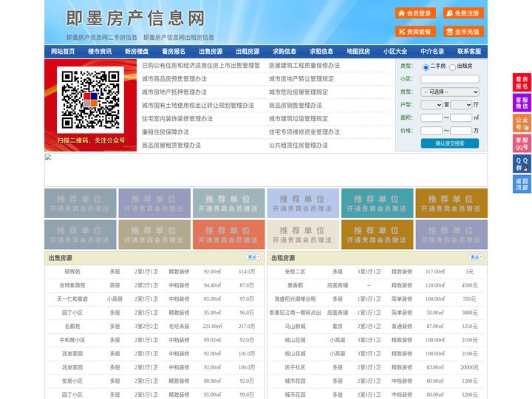The height and width of the screenshot is (399, 532).
Task: Click the 更多 link in 出售房源
Action: click(253, 258)
